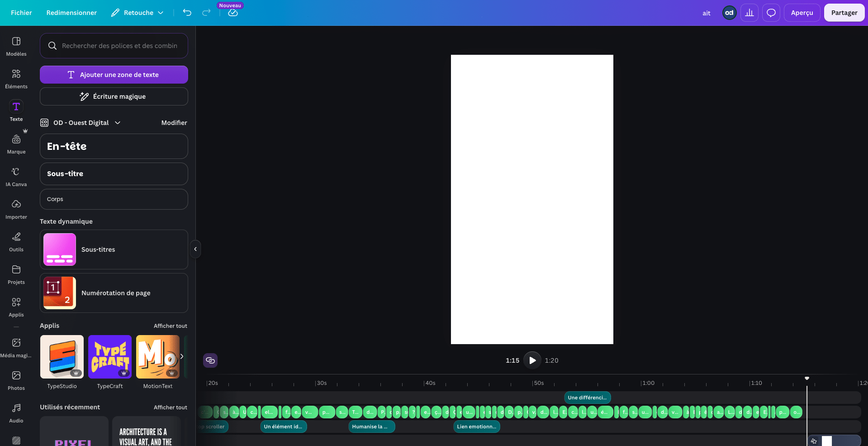868x446 pixels.
Task: Select Numérotation de page option
Action: point(114,293)
